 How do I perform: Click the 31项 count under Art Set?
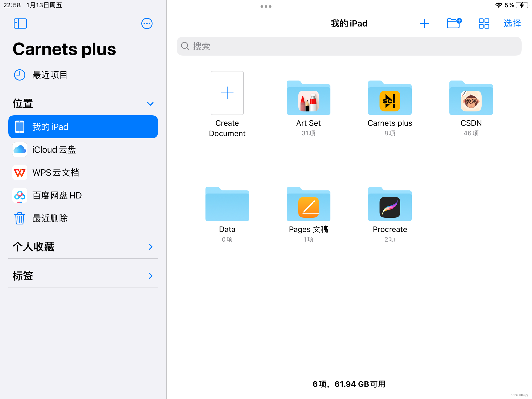tap(309, 133)
